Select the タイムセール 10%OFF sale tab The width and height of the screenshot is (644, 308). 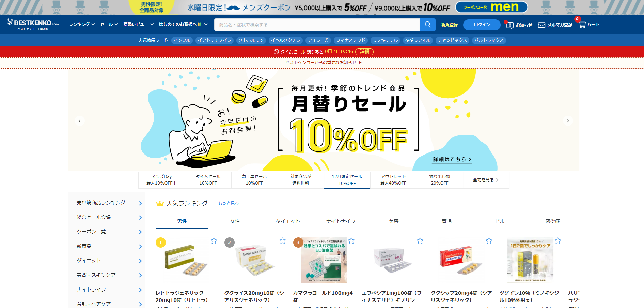(x=208, y=180)
